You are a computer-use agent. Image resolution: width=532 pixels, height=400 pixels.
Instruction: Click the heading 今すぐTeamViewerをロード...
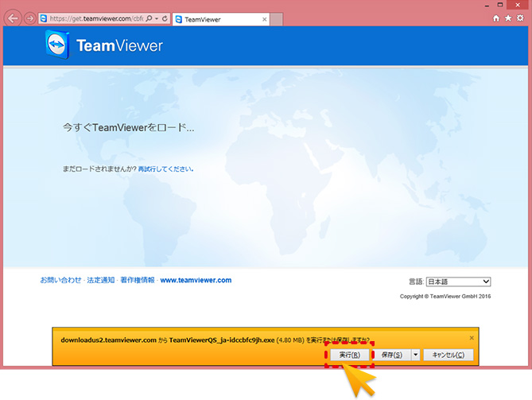pos(129,128)
